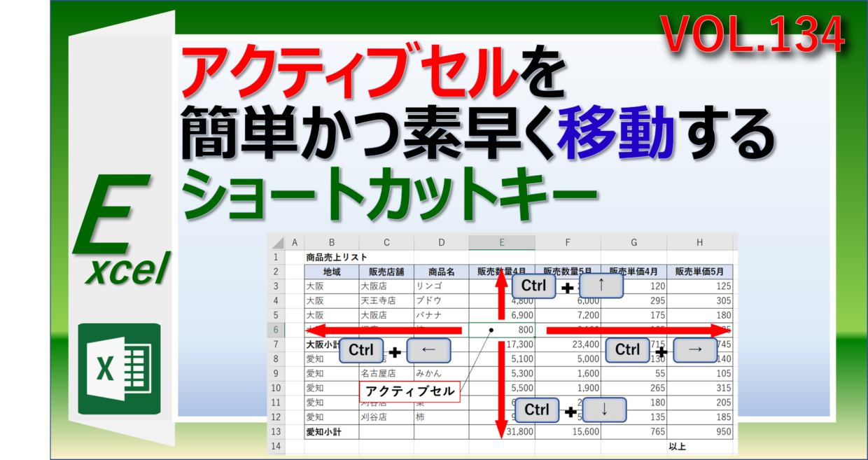Click the 地域 header cell
Screen dimensions: 868x460
[331, 272]
